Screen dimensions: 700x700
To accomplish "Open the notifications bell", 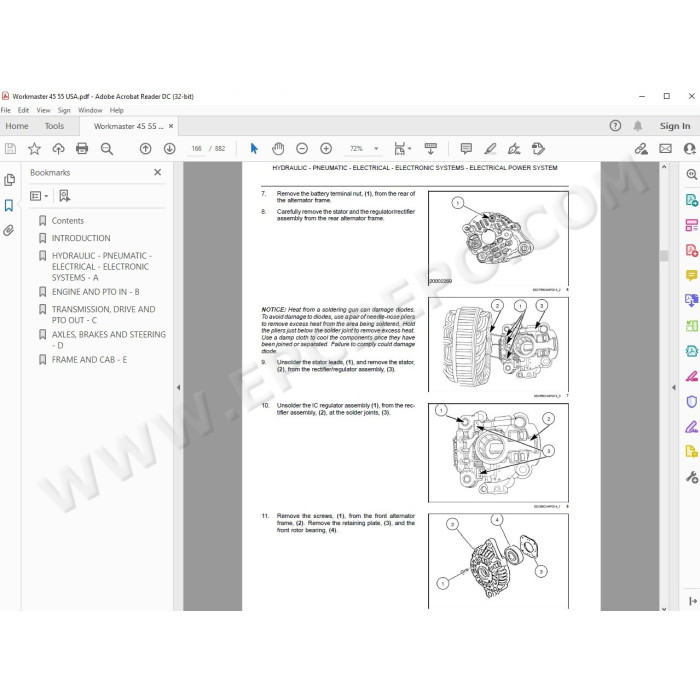I will tap(638, 126).
